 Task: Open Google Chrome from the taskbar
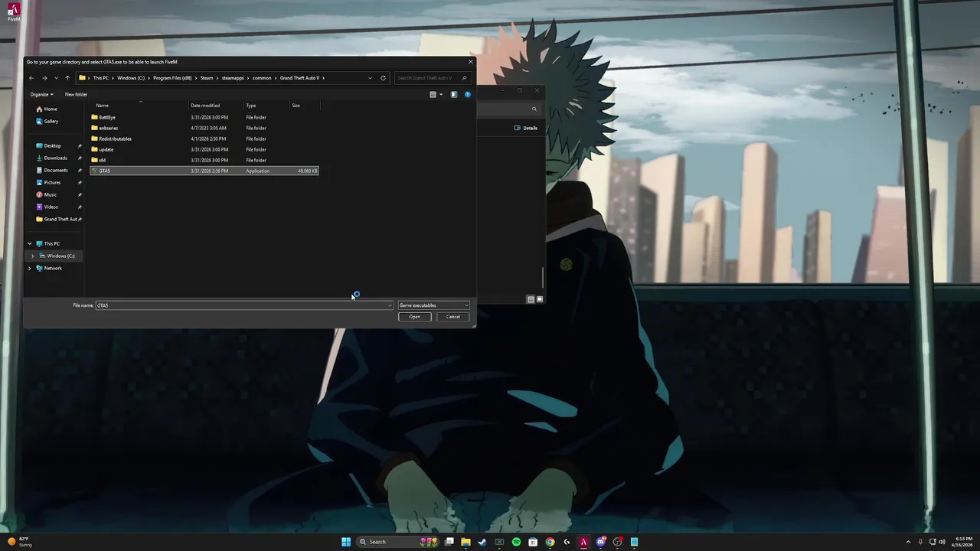coord(550,542)
